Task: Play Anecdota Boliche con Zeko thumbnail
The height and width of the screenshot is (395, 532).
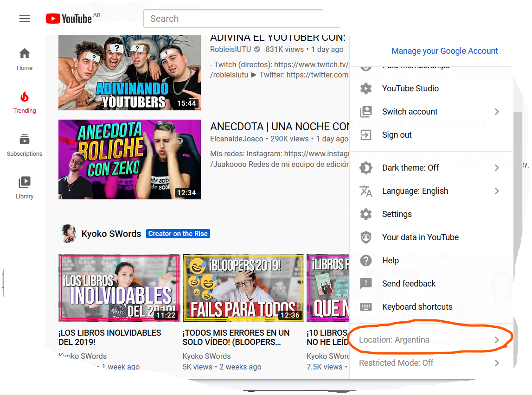Action: point(129,159)
